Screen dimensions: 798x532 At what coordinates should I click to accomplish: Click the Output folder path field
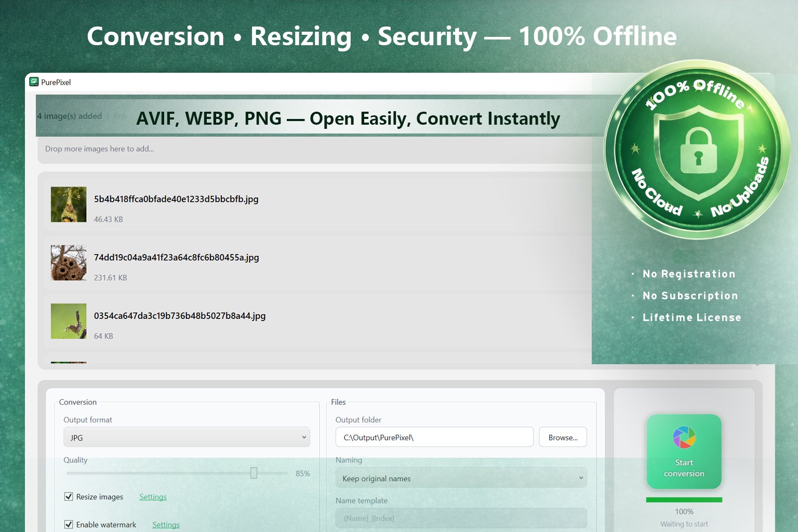pyautogui.click(x=434, y=437)
